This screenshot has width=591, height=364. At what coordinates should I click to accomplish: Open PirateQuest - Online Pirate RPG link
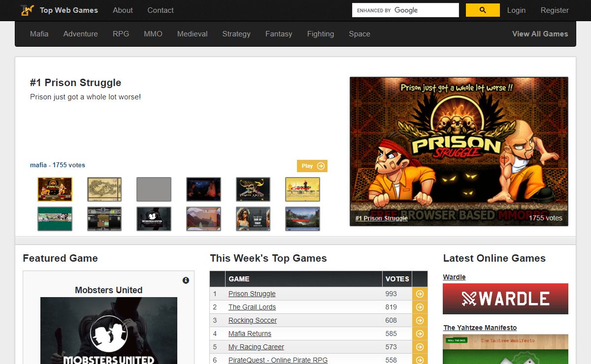coord(278,360)
